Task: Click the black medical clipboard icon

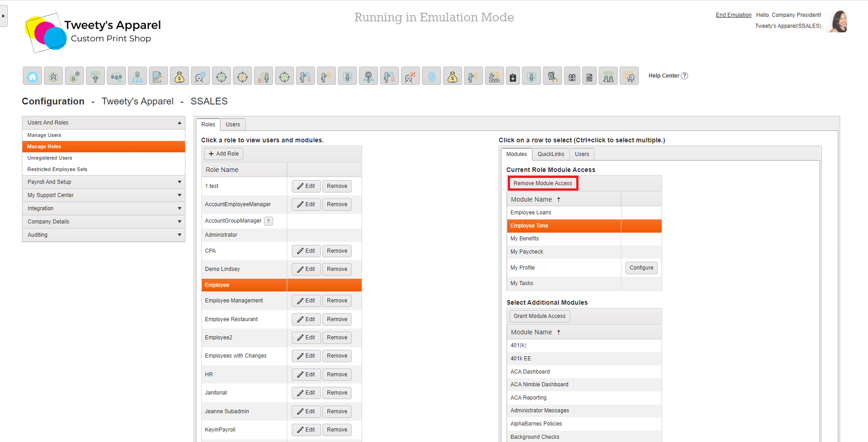Action: pos(513,76)
